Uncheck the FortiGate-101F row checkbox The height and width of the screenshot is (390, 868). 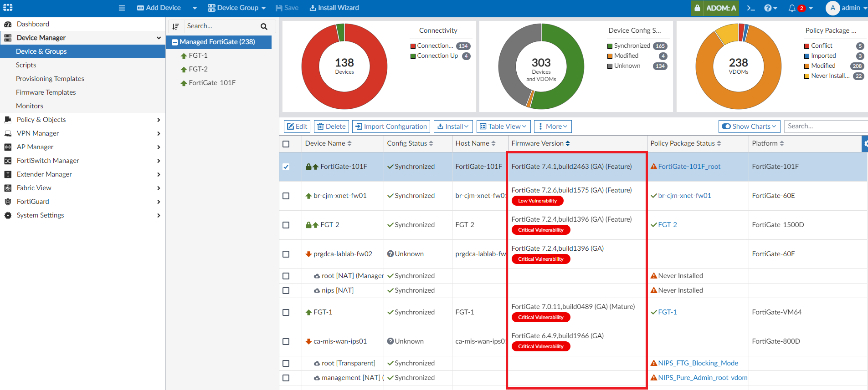click(x=286, y=167)
